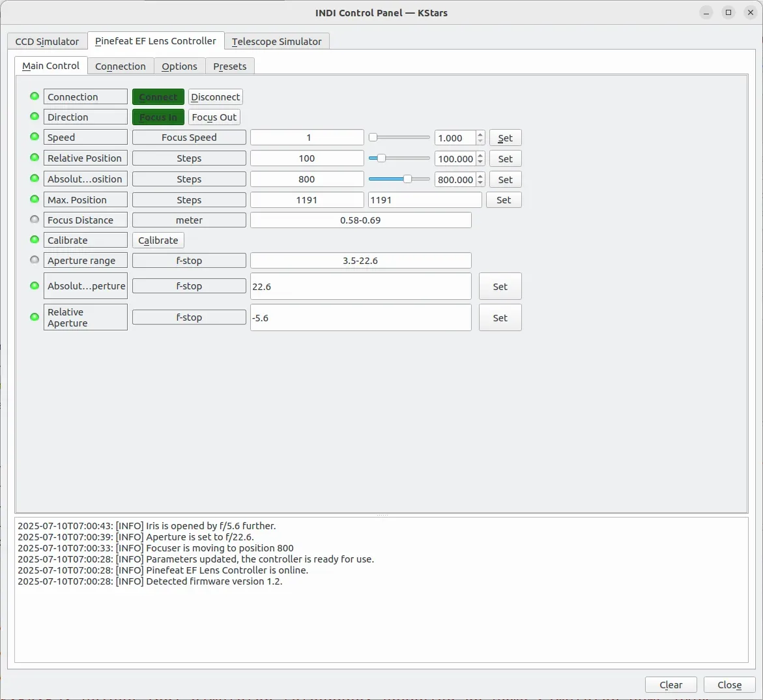Click the Absolute Position slider handle

click(x=407, y=179)
